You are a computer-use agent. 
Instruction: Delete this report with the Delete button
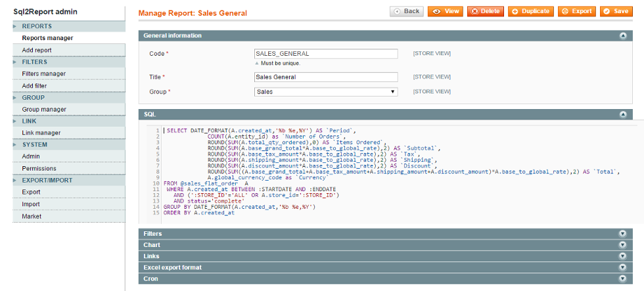point(486,11)
